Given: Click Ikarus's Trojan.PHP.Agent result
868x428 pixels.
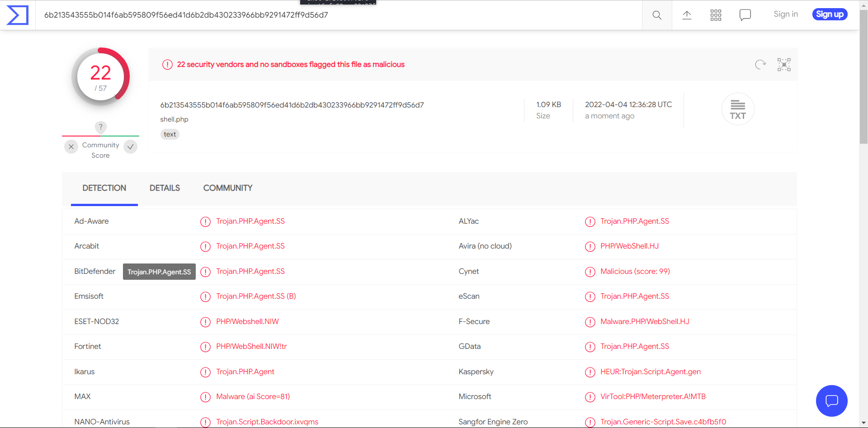Looking at the screenshot, I should pyautogui.click(x=245, y=372).
